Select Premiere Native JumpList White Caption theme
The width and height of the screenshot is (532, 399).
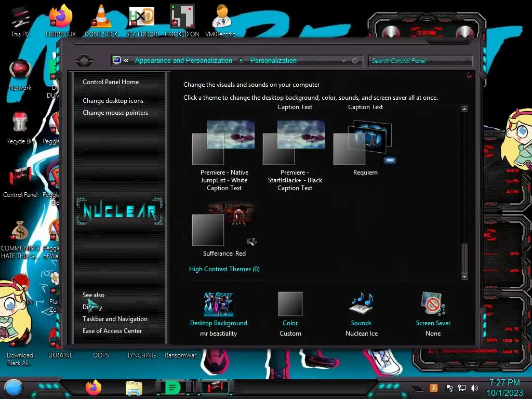point(224,155)
